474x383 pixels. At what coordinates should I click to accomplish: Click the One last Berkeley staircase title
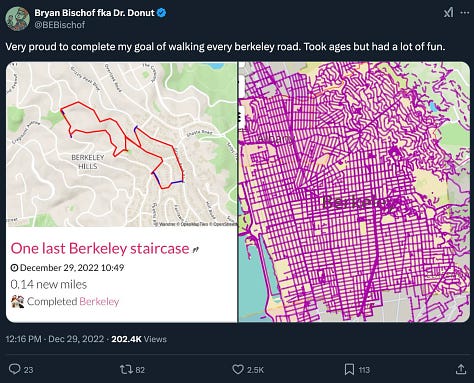(x=100, y=249)
